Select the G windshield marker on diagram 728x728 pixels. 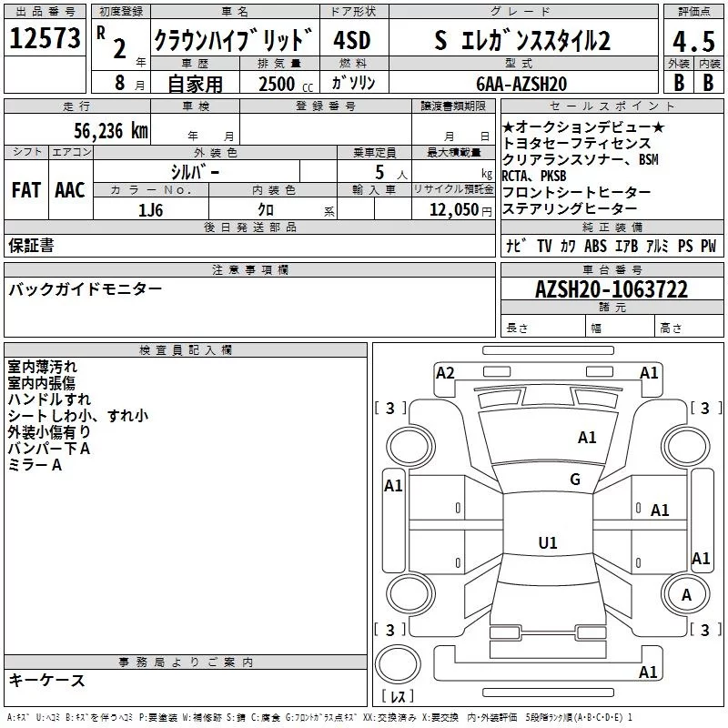click(574, 480)
